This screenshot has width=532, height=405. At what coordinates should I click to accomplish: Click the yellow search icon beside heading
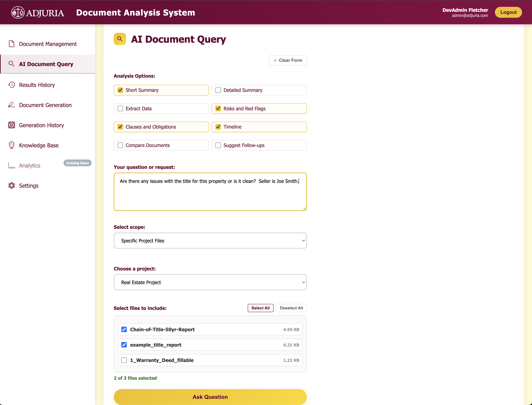coord(120,39)
